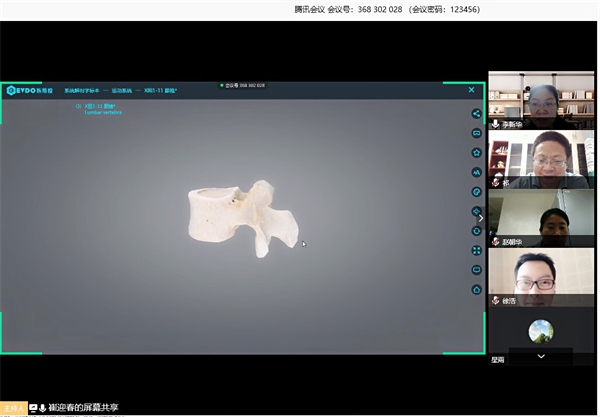
Task: Click the screen display icon in the sidebar
Action: click(477, 270)
